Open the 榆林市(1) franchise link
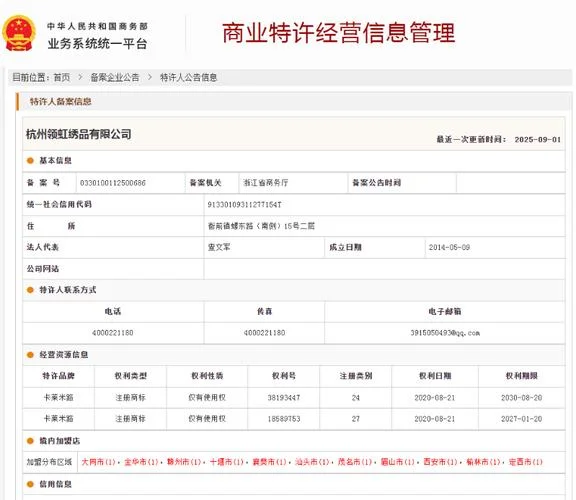 tap(483, 462)
